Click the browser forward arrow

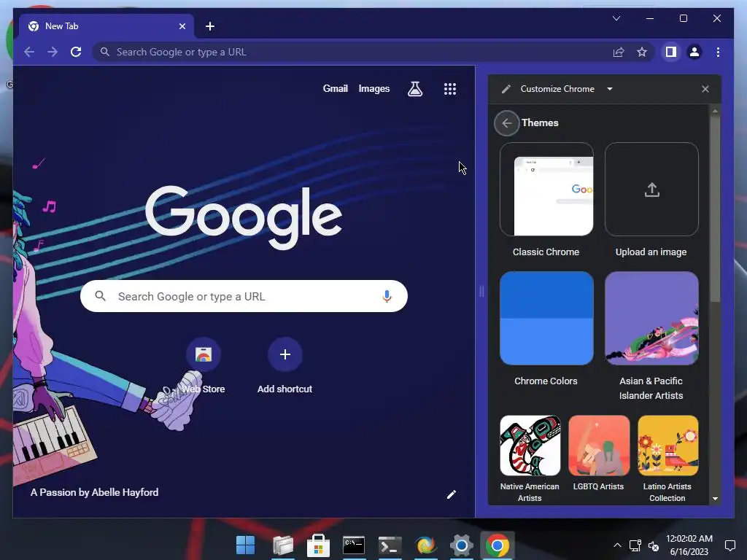53,52
